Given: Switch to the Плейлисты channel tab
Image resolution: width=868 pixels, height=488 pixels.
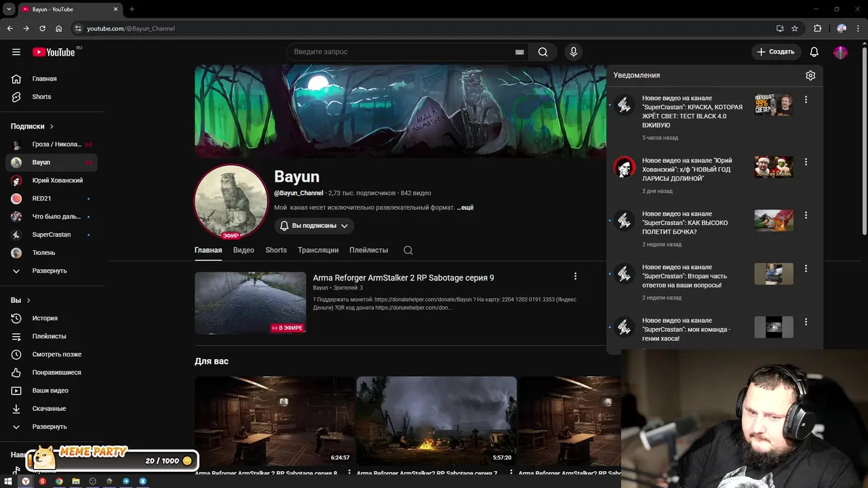Looking at the screenshot, I should coord(369,250).
